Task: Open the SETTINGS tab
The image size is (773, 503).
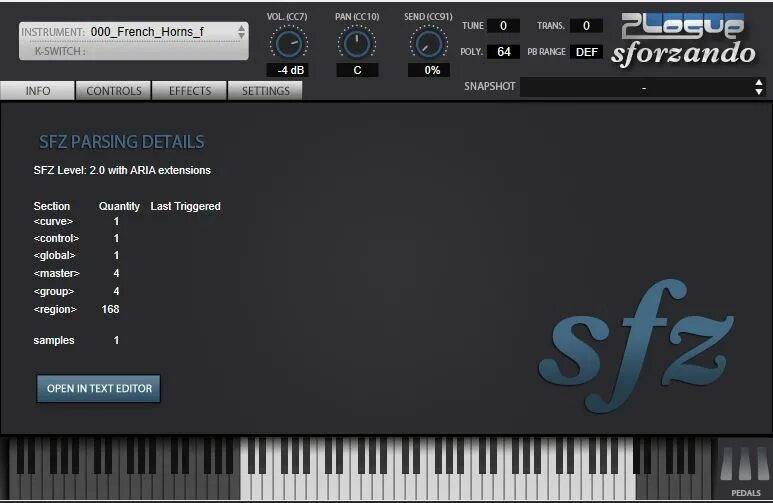Action: (x=266, y=91)
